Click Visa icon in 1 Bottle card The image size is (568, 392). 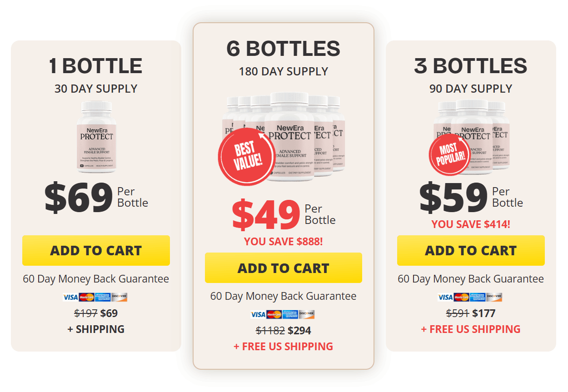pyautogui.click(x=70, y=297)
